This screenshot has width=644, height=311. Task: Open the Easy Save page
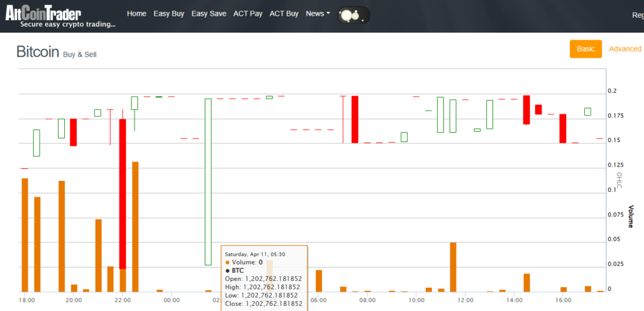click(x=209, y=14)
